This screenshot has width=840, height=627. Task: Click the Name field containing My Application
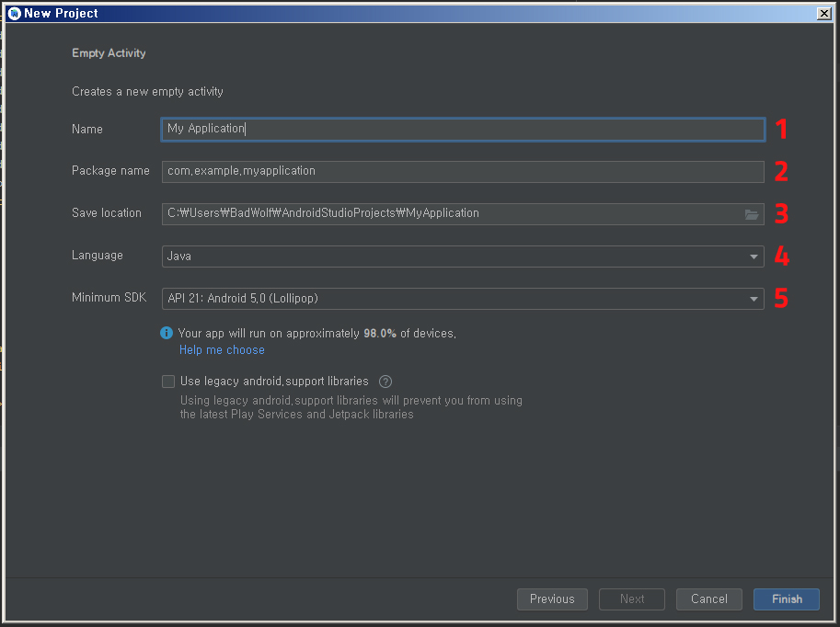tap(463, 130)
